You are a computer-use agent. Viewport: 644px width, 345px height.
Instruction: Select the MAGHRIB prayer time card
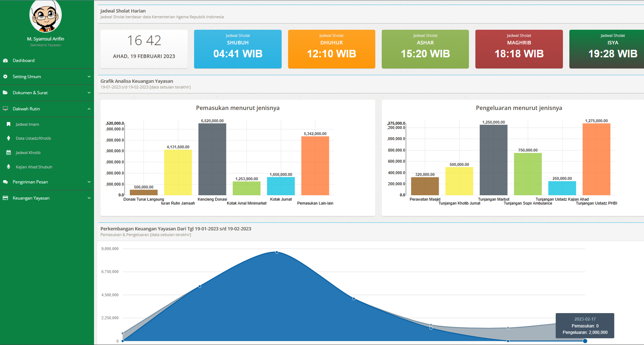(x=519, y=49)
